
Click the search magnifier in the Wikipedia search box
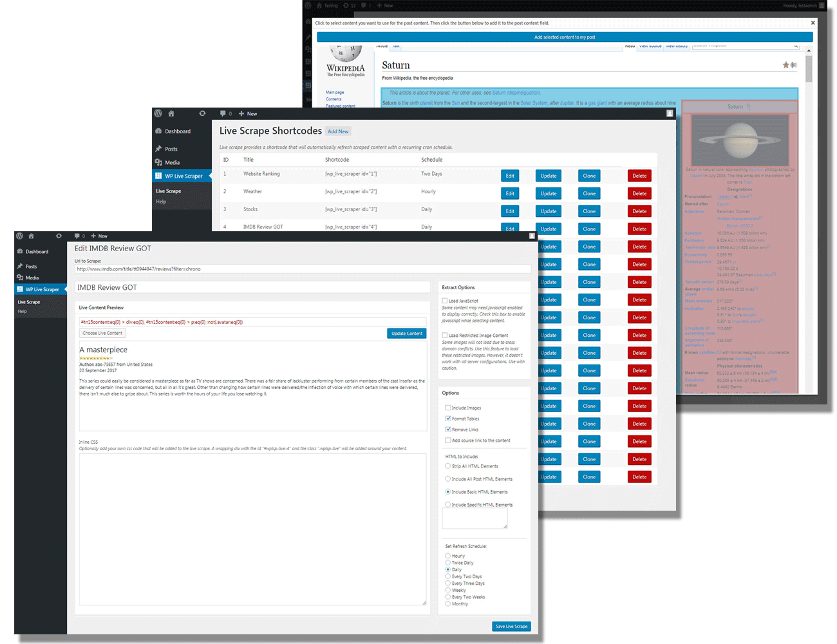(x=796, y=46)
